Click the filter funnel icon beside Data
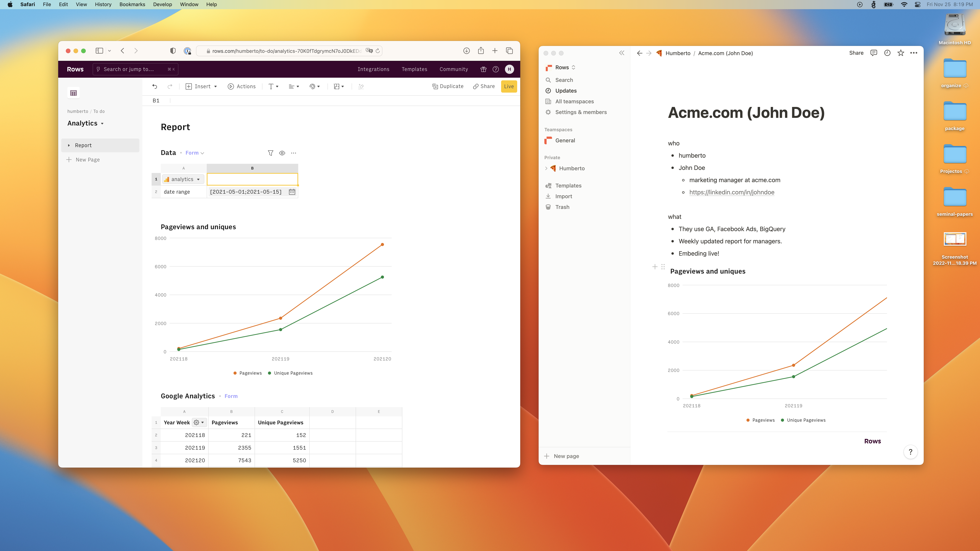The height and width of the screenshot is (551, 980). point(270,153)
